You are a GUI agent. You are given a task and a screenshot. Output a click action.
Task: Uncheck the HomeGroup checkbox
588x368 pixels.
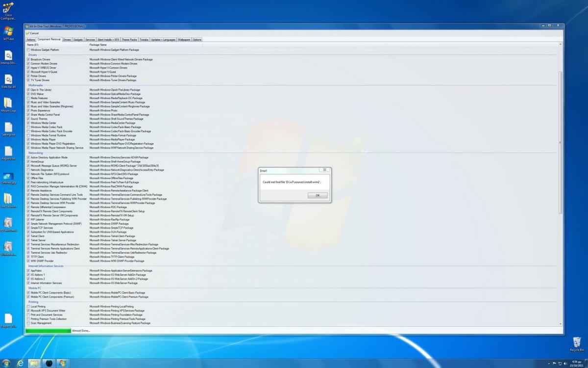click(28, 161)
